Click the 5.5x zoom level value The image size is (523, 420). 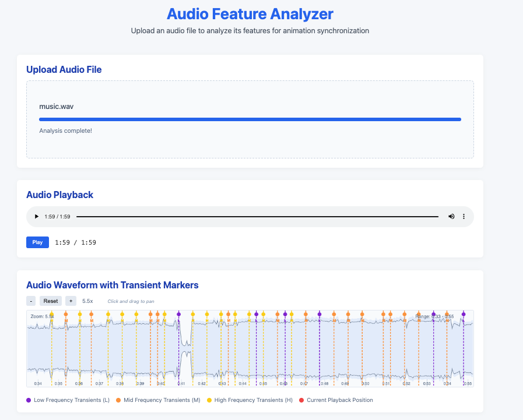click(87, 301)
